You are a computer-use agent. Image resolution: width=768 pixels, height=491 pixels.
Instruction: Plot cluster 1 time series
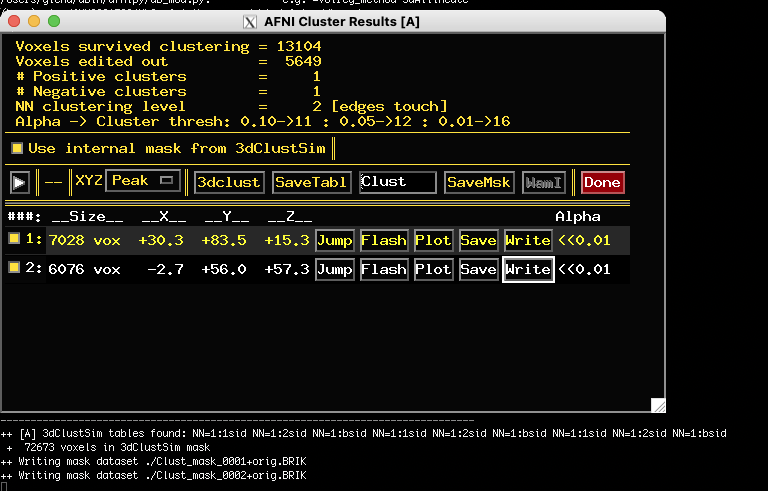point(433,241)
